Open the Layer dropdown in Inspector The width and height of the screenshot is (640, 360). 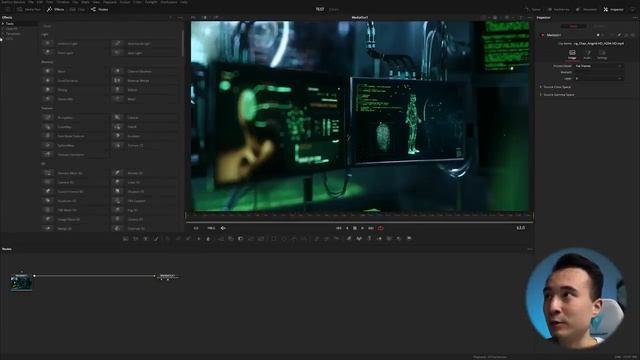click(599, 78)
